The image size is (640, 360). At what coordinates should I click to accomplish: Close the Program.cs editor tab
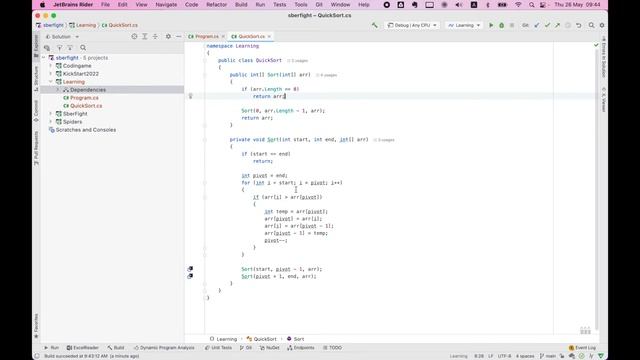pyautogui.click(x=223, y=37)
